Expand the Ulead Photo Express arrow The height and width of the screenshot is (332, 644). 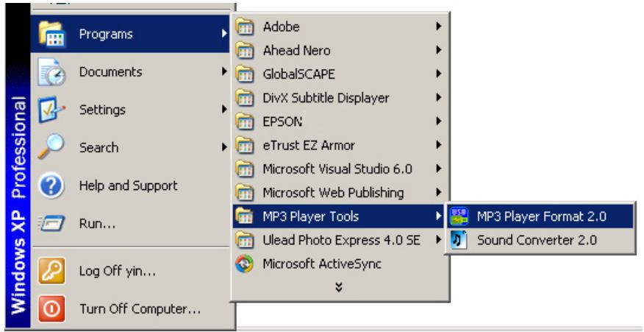pyautogui.click(x=439, y=240)
